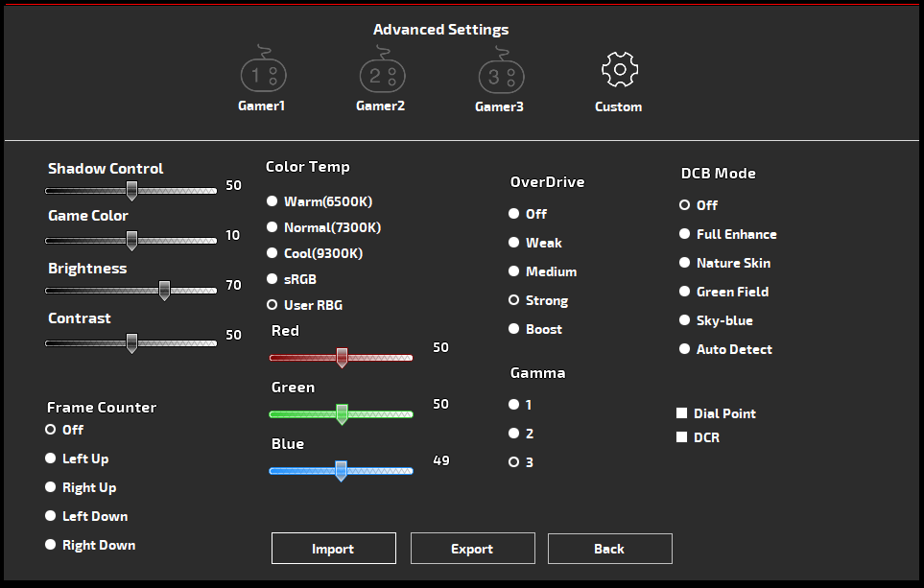The image size is (924, 588).
Task: Click the Game Color slider handle
Action: [132, 241]
